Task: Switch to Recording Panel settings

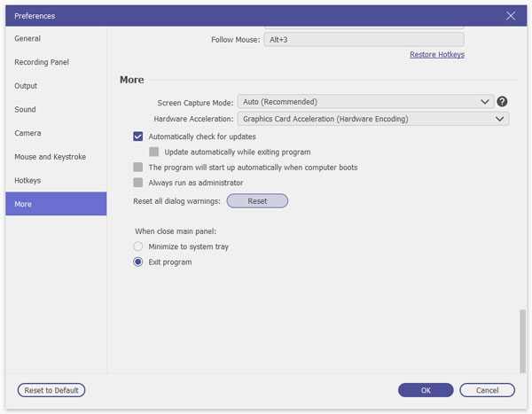Action: [42, 62]
